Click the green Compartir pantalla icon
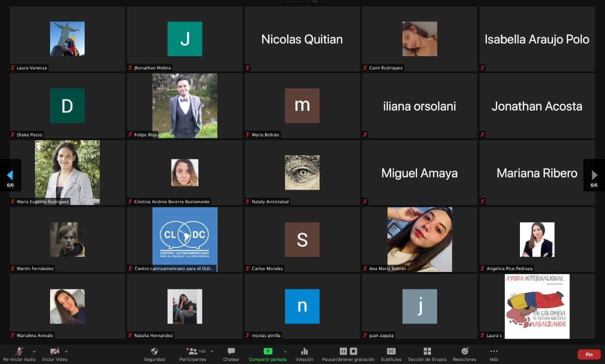The height and width of the screenshot is (364, 605). click(x=268, y=351)
